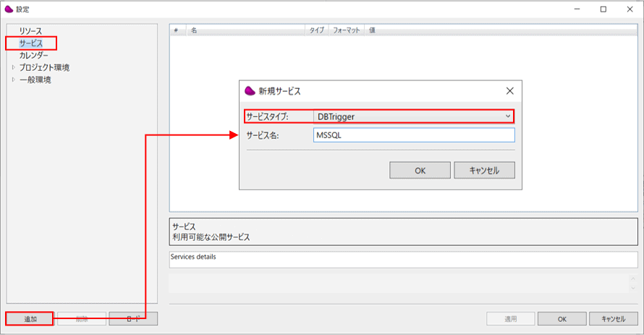Image resolution: width=644 pixels, height=335 pixels.
Task: Expand the プロジェクト環境 tree node
Action: (x=13, y=67)
